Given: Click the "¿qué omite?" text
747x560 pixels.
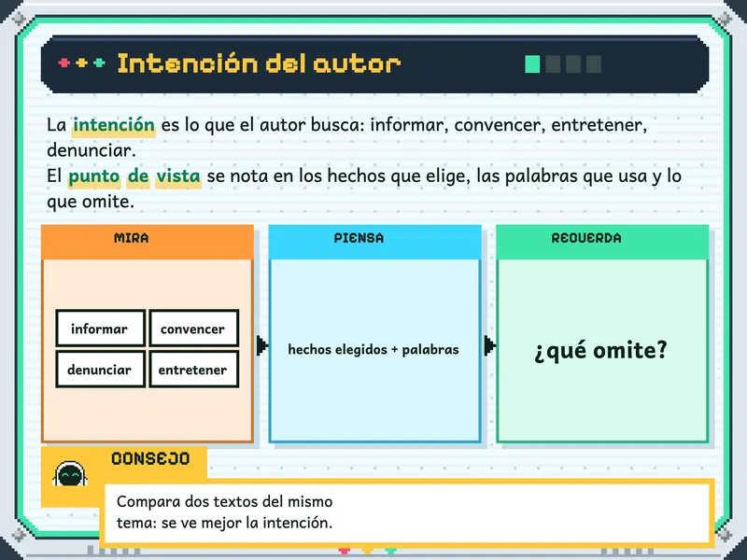Looking at the screenshot, I should tap(600, 351).
